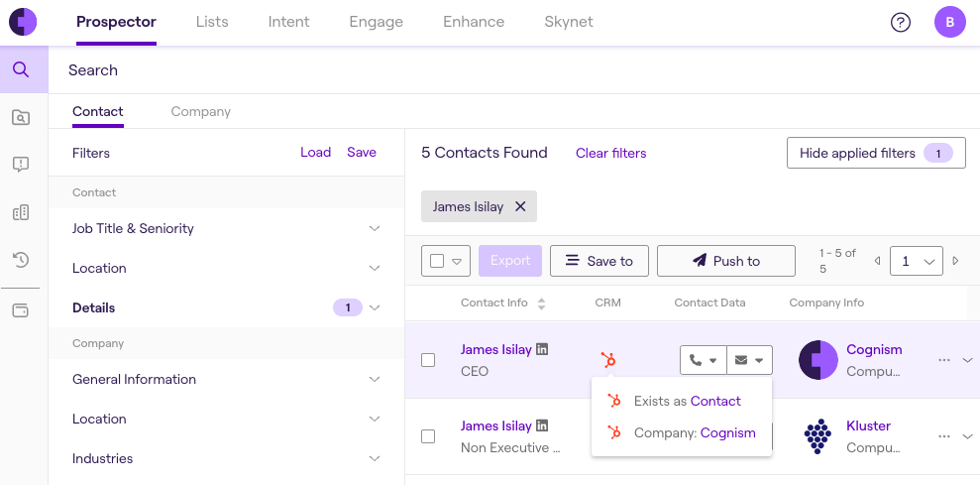The height and width of the screenshot is (485, 980).
Task: Toggle the select-all checkbox above the results
Action: coord(438,261)
